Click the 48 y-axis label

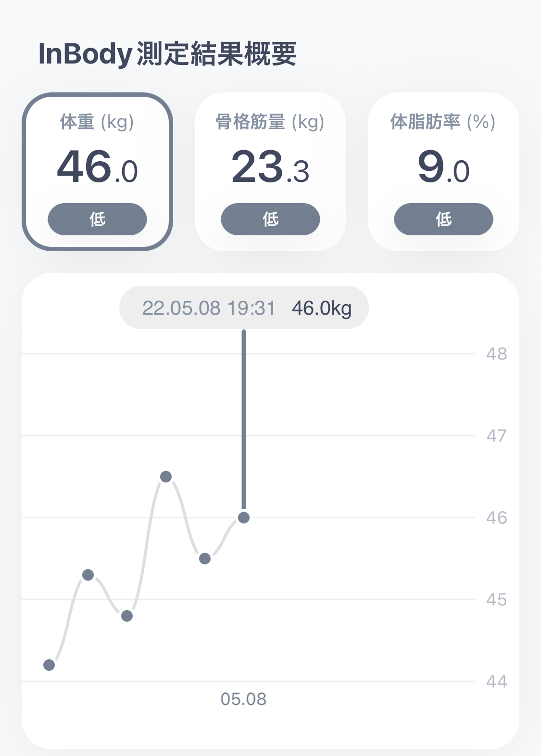[x=496, y=354]
